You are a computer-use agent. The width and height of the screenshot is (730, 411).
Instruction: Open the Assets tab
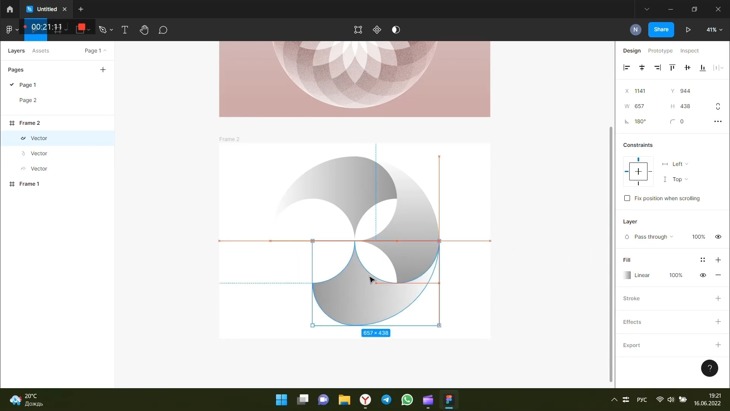(40, 50)
